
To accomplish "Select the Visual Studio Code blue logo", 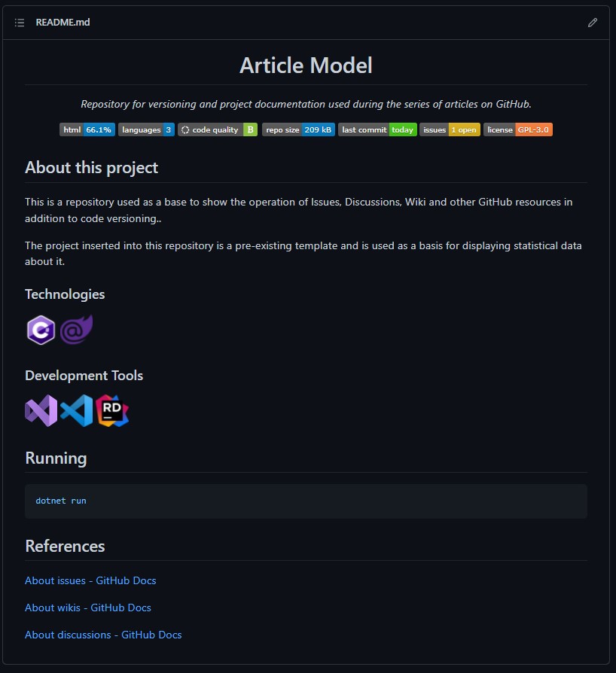I will (x=76, y=410).
